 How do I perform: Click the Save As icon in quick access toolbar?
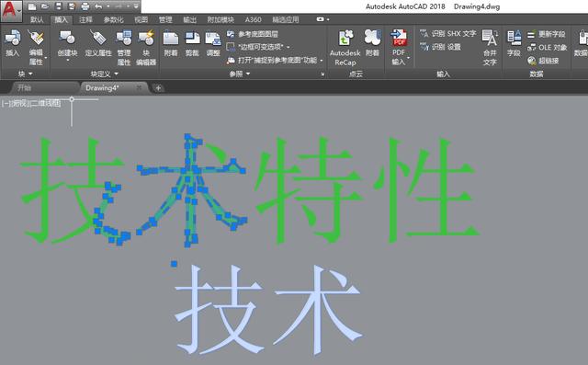[x=72, y=6]
